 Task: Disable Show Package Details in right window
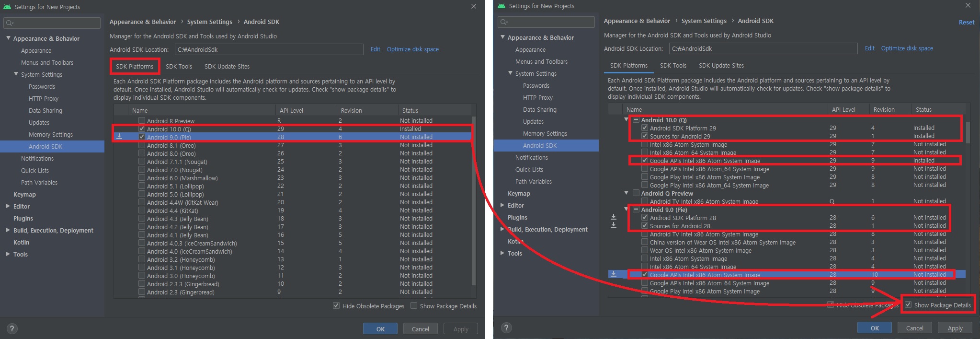click(x=908, y=305)
